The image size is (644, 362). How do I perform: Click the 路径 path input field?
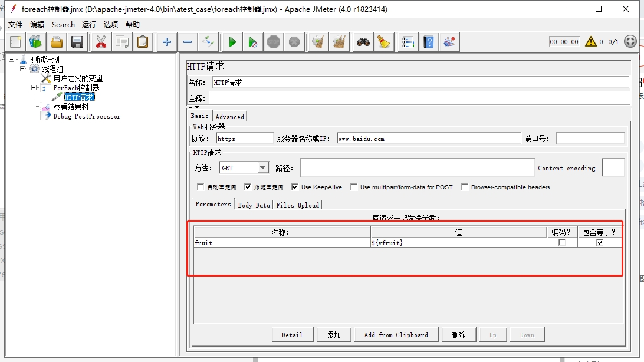(x=418, y=168)
